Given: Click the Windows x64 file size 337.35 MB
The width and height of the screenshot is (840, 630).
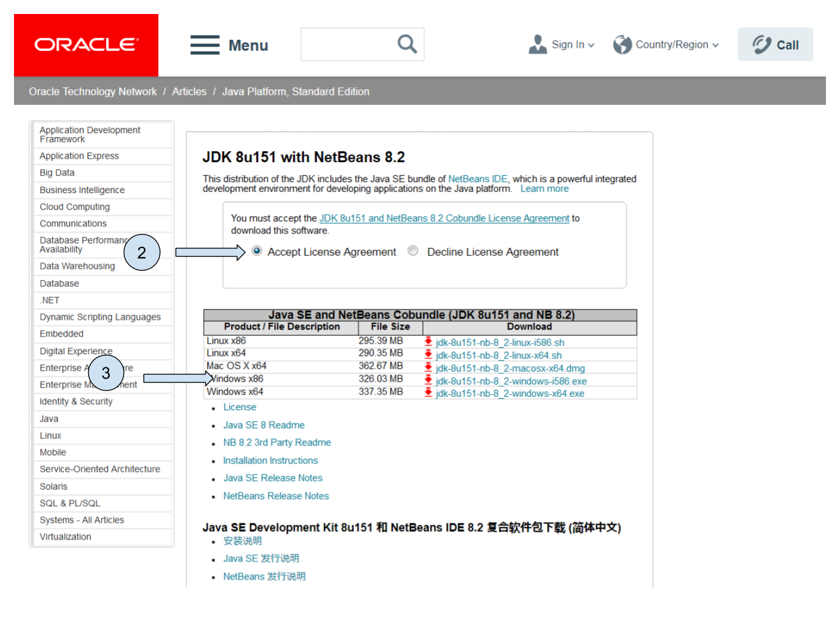Looking at the screenshot, I should coord(381,392).
